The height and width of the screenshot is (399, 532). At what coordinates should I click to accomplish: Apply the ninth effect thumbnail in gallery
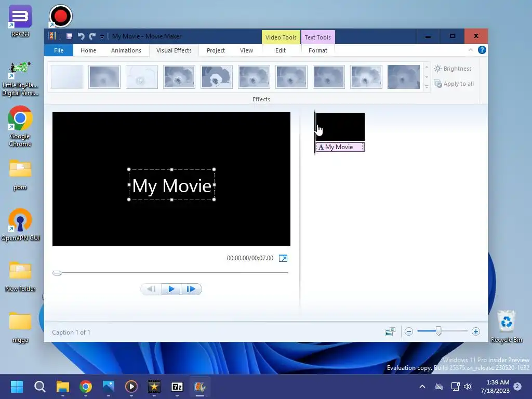[x=366, y=77]
